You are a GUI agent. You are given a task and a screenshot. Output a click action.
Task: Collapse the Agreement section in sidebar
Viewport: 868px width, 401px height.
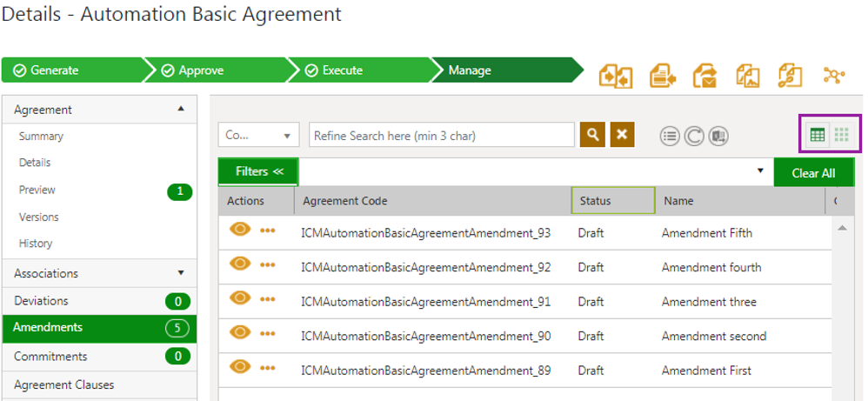coord(180,110)
